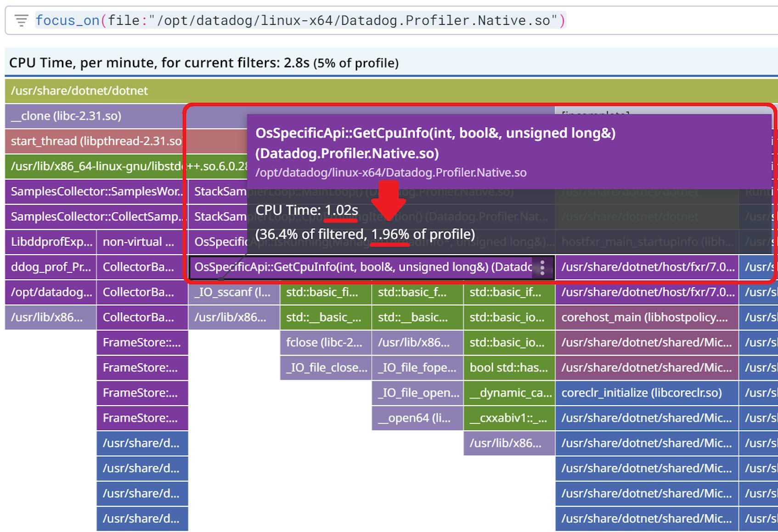Open the three-dot menu on the GetCpuInfo frame
The height and width of the screenshot is (532, 778).
[x=542, y=267]
